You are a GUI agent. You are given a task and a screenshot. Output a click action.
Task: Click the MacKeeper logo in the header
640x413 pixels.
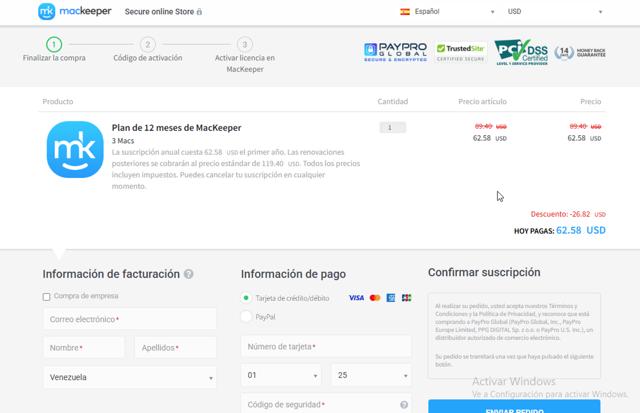(x=74, y=11)
